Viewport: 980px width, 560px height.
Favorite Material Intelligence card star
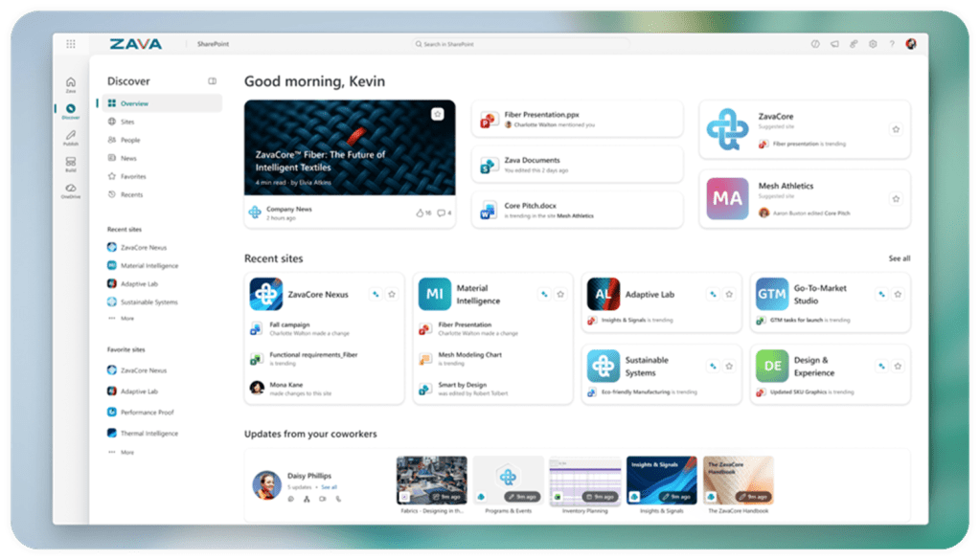(560, 294)
